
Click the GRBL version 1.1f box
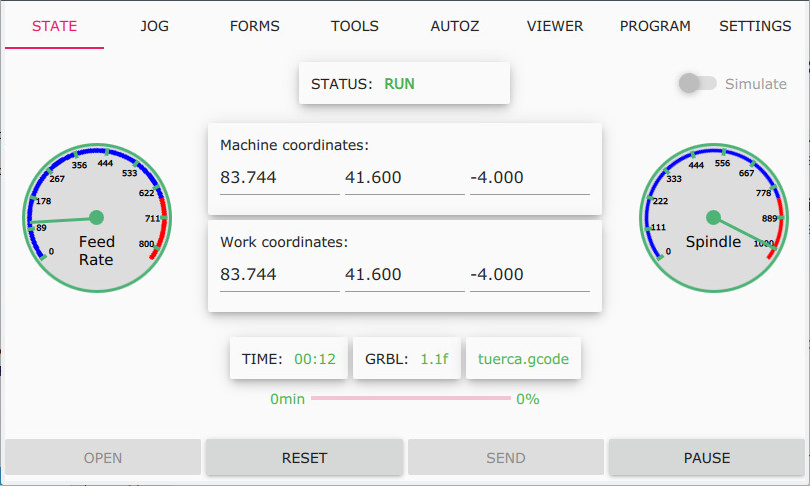click(x=406, y=358)
